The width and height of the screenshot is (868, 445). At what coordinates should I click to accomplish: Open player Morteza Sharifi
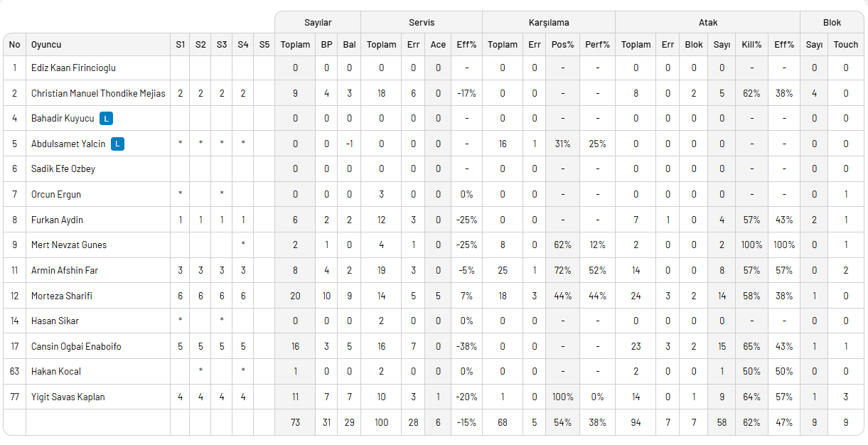(62, 296)
